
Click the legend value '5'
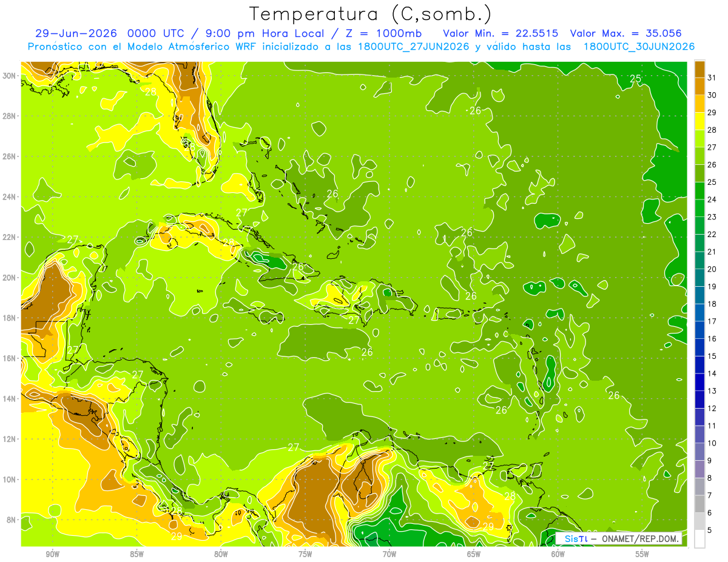click(710, 530)
